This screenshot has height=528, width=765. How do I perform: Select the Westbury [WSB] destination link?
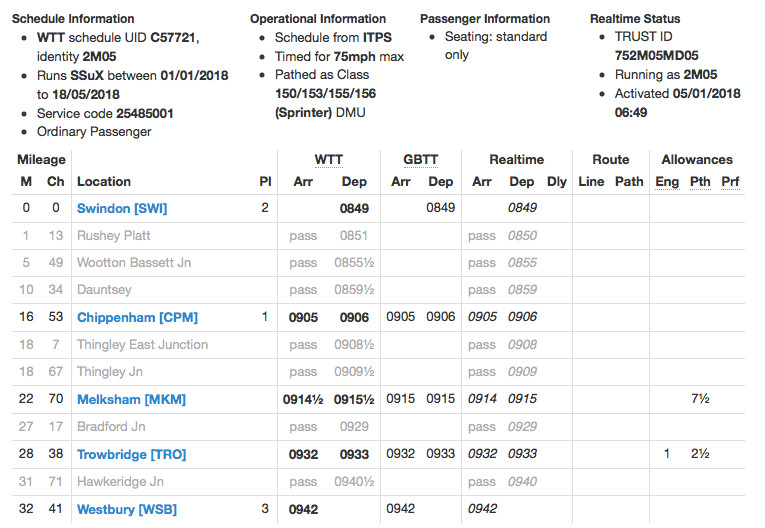[127, 509]
